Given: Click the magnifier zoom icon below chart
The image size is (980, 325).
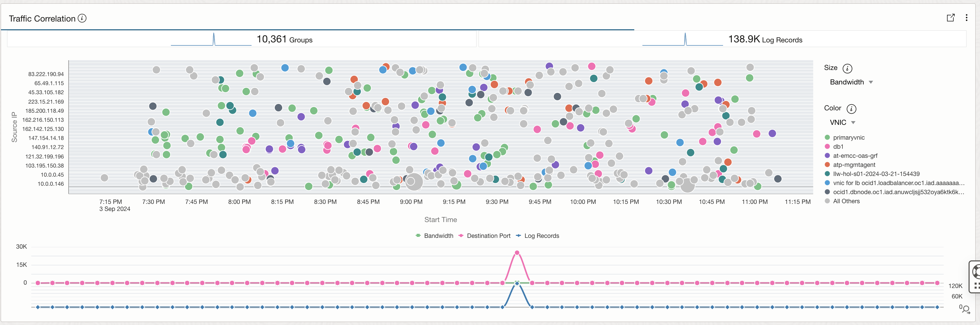Looking at the screenshot, I should click(966, 309).
